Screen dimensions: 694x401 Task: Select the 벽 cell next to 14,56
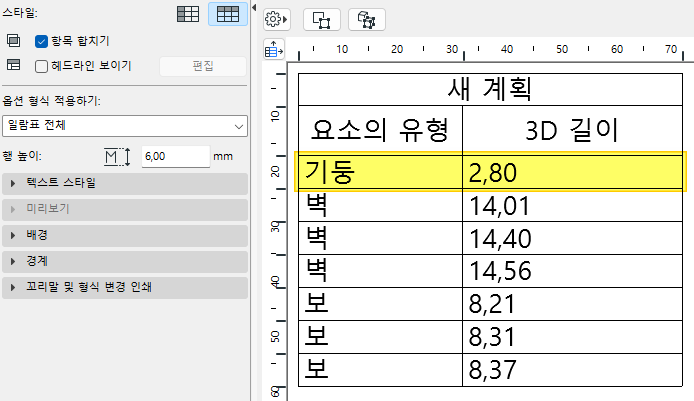click(x=380, y=271)
